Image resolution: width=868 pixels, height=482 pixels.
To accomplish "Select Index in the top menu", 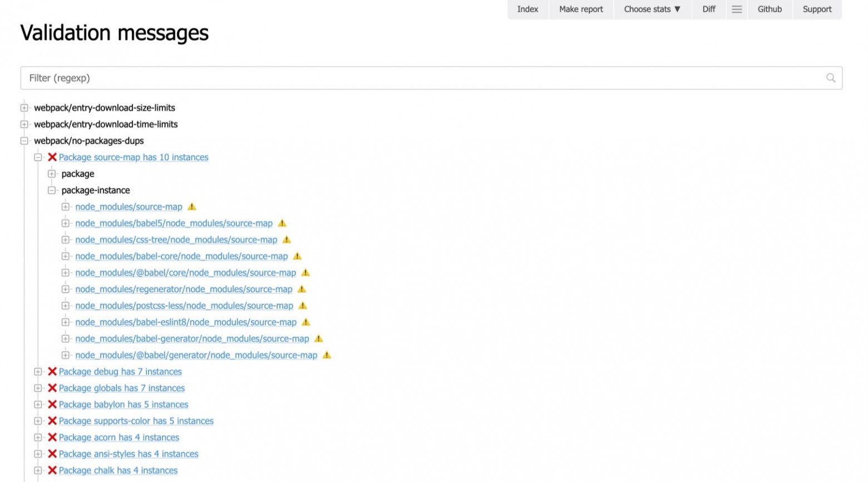I will click(527, 9).
